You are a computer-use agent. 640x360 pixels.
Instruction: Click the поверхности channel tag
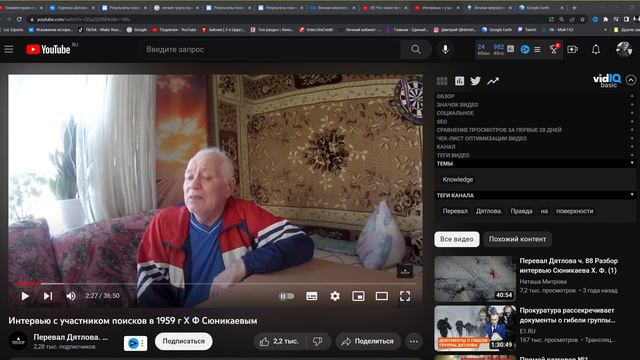pyautogui.click(x=574, y=211)
